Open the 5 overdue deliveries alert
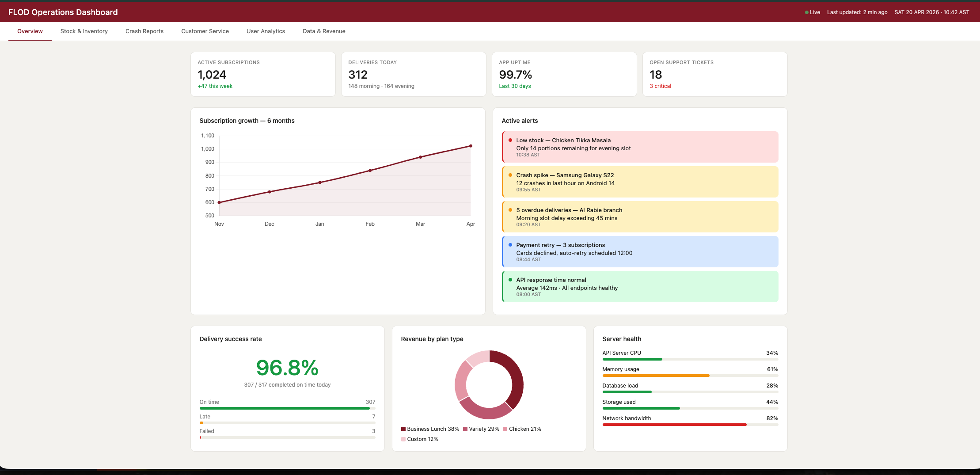Viewport: 980px width, 475px height. [640, 217]
